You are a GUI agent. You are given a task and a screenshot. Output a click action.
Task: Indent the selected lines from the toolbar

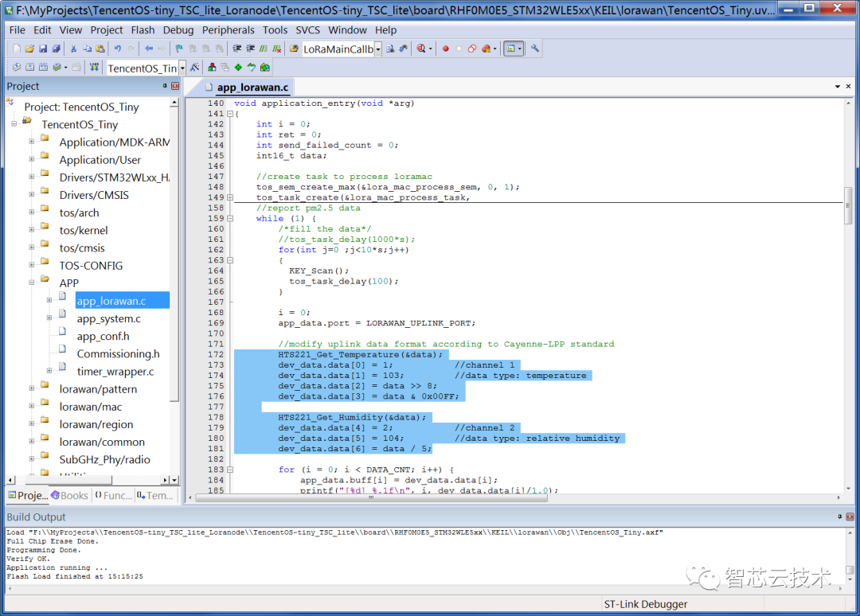point(237,49)
